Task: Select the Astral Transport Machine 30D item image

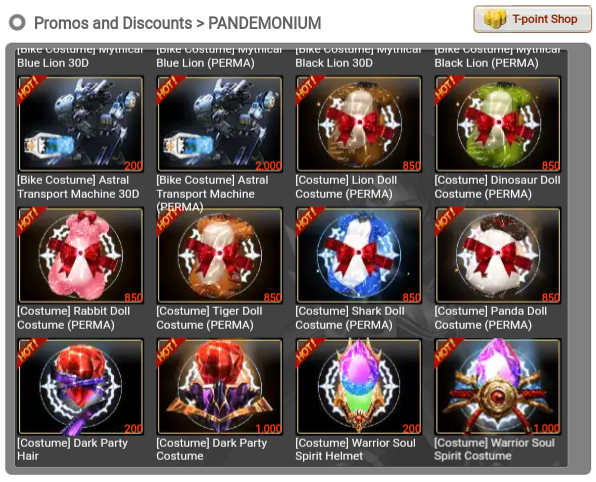Action: click(80, 124)
